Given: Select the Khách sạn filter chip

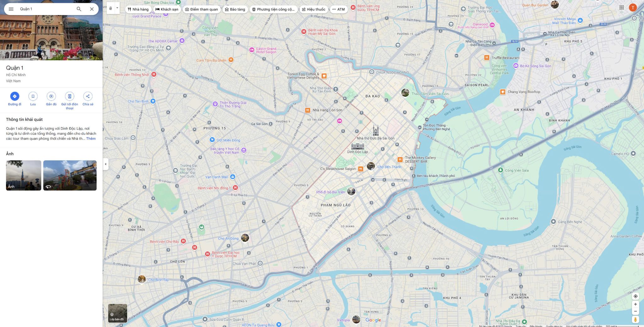Looking at the screenshot, I should coord(167,9).
